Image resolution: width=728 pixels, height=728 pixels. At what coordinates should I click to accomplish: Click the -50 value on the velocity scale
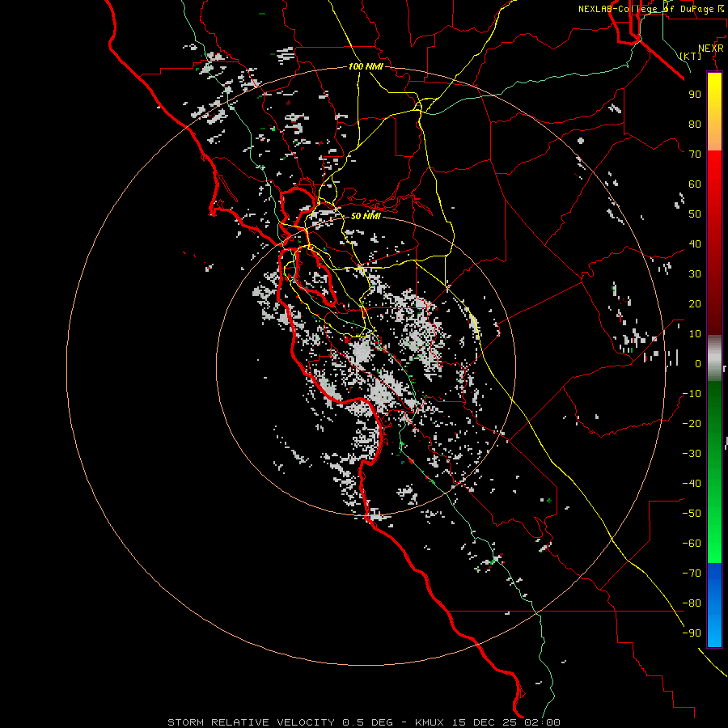coord(692,514)
